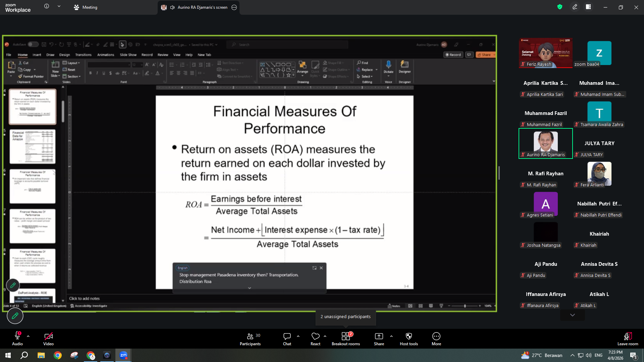
Task: Click the orange Share button in PowerPoint
Action: pyautogui.click(x=485, y=55)
